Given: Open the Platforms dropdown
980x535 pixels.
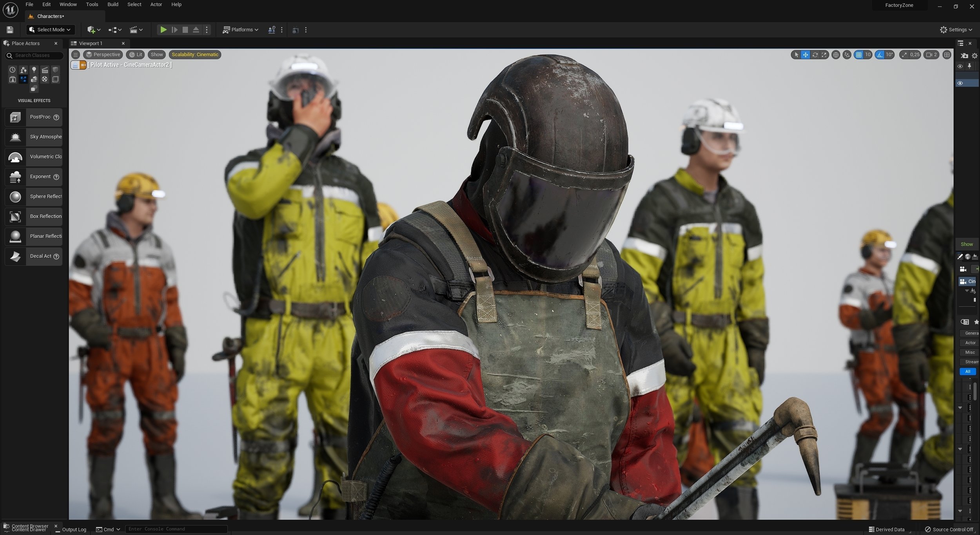Looking at the screenshot, I should point(240,30).
